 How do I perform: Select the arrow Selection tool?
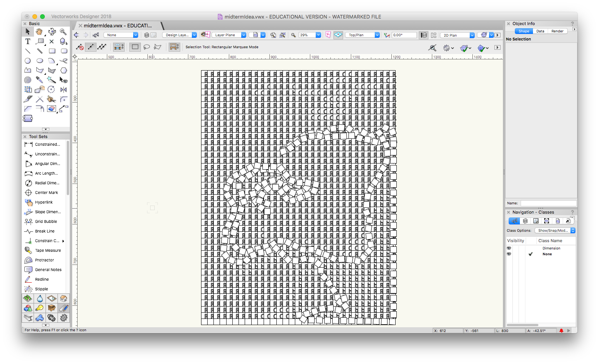coord(28,32)
